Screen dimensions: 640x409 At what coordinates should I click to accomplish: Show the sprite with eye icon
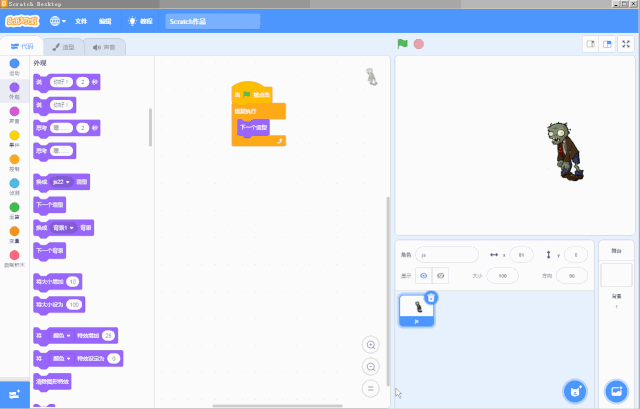pos(424,276)
